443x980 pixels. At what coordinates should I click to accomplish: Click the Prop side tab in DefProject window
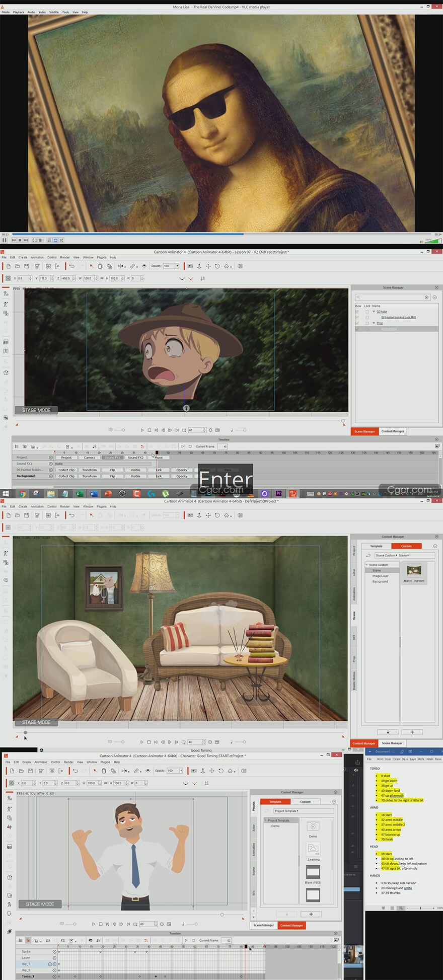(354, 659)
